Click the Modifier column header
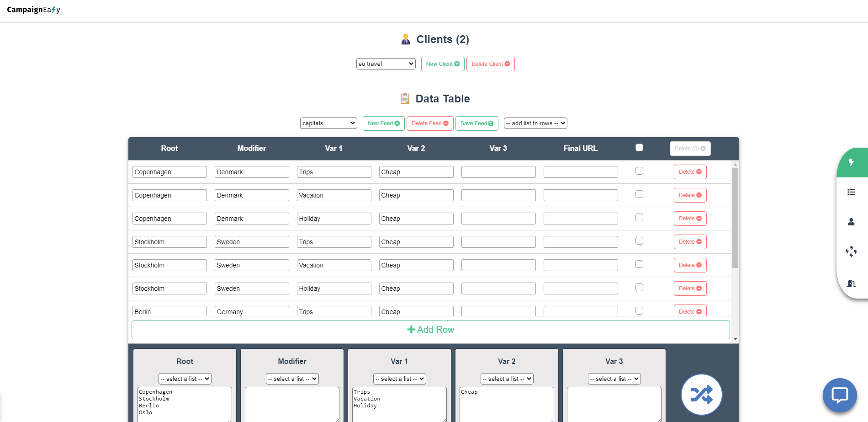 [x=252, y=148]
